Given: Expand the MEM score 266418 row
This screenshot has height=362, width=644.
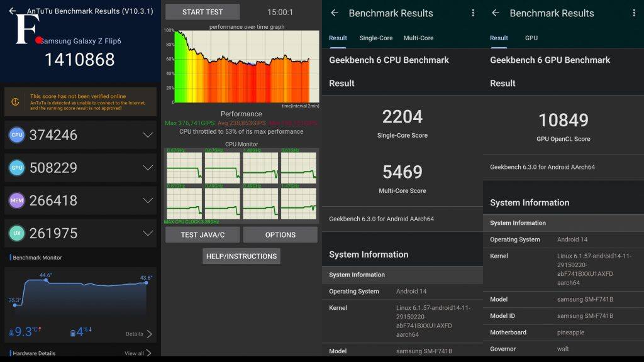Looking at the screenshot, I should pos(80,200).
